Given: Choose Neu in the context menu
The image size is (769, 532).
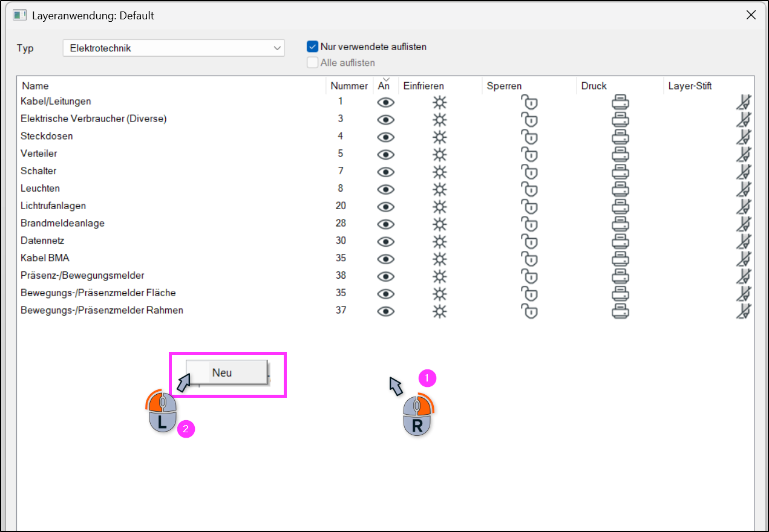Looking at the screenshot, I should pyautogui.click(x=226, y=372).
